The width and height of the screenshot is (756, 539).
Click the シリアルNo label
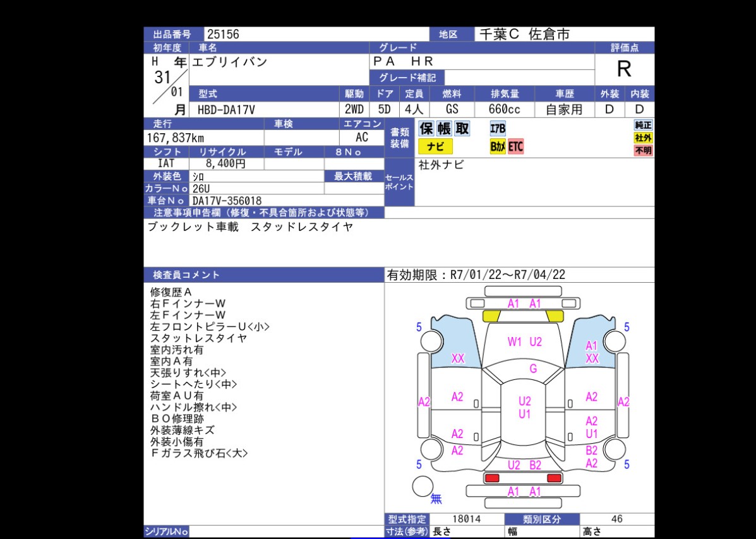pyautogui.click(x=166, y=532)
